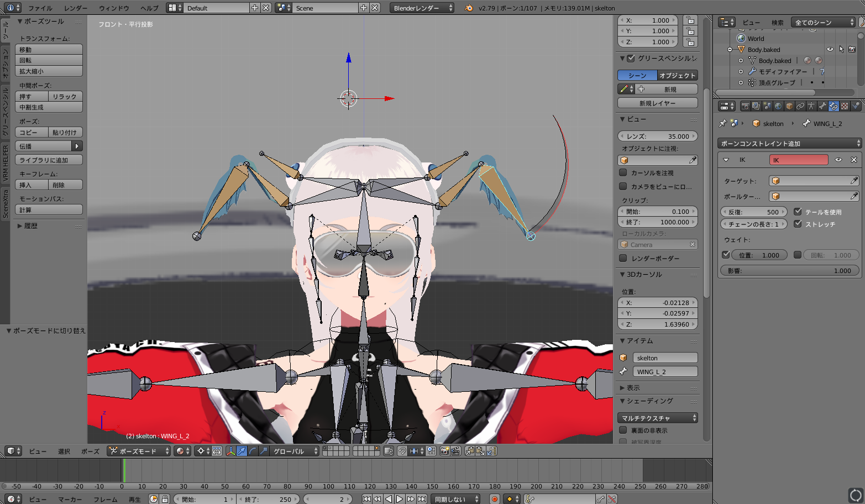Select the Bone Constraints properties tab
This screenshot has width=865, height=504.
833,106
